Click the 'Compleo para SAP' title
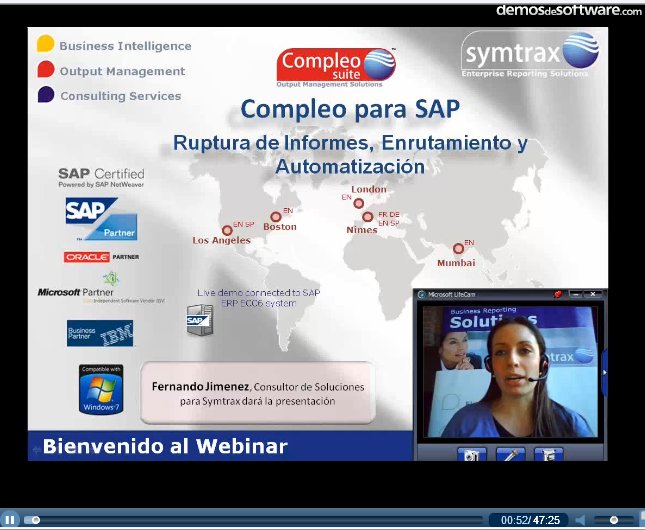 coord(350,109)
